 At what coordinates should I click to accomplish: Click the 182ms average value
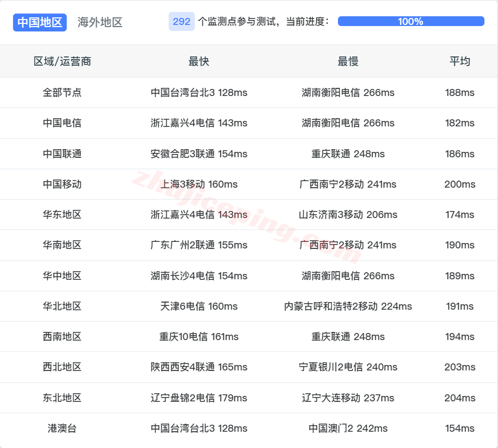[x=459, y=123]
